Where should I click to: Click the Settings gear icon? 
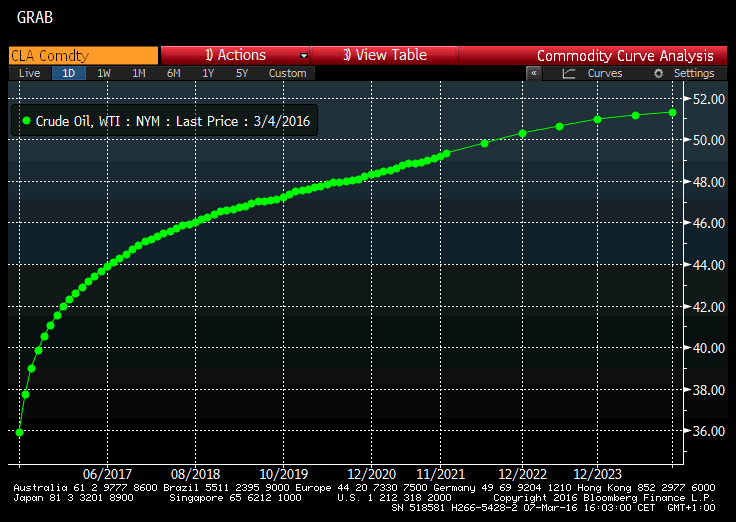(659, 73)
